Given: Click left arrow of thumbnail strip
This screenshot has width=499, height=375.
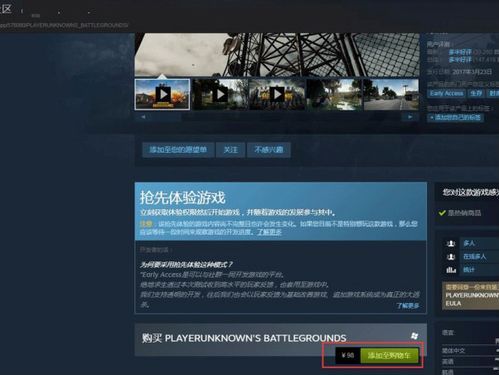Looking at the screenshot, I should pyautogui.click(x=143, y=117).
